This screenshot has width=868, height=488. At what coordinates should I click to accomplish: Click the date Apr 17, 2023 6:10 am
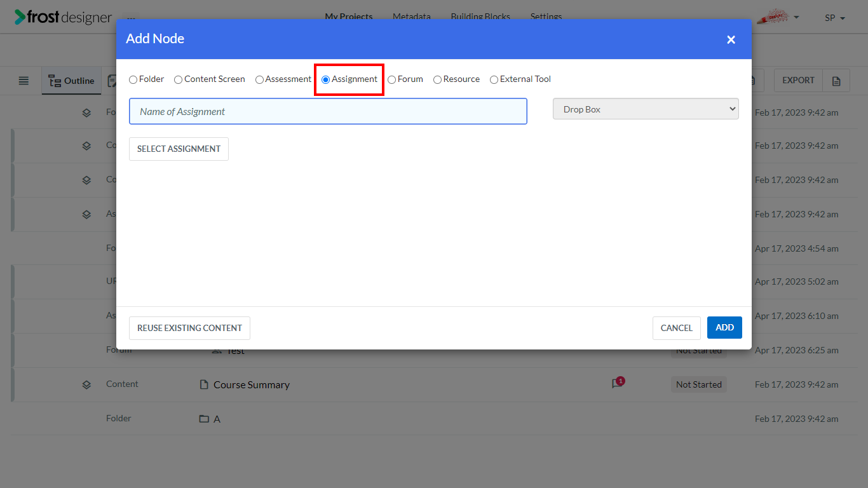click(796, 316)
